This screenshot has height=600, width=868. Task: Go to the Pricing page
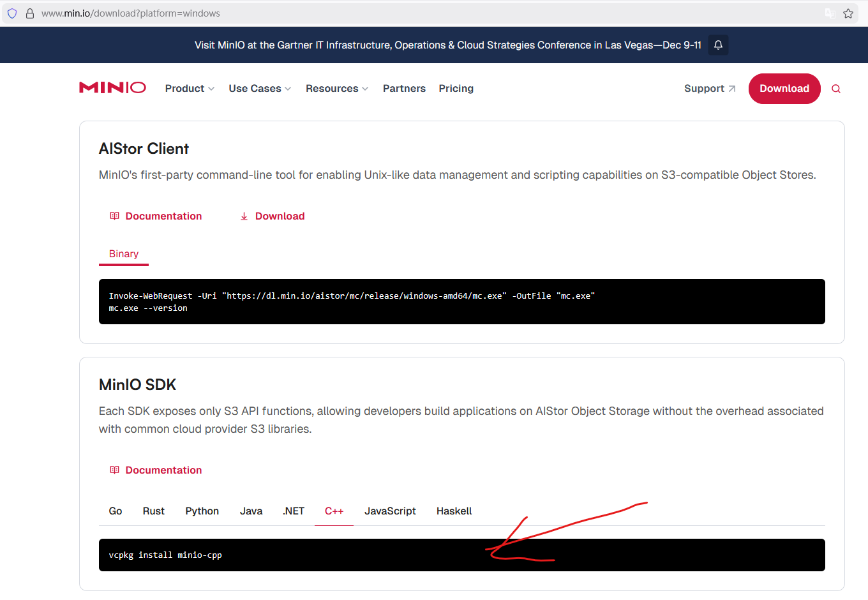456,89
